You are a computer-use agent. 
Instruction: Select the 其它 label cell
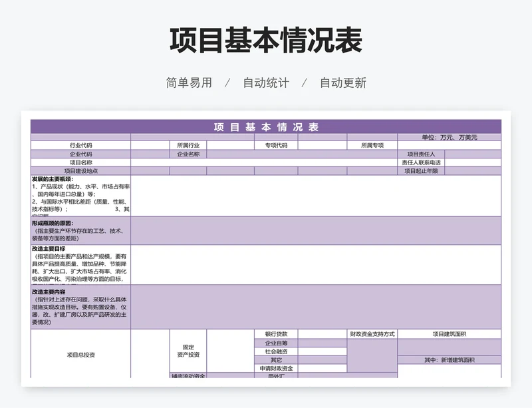point(276,360)
